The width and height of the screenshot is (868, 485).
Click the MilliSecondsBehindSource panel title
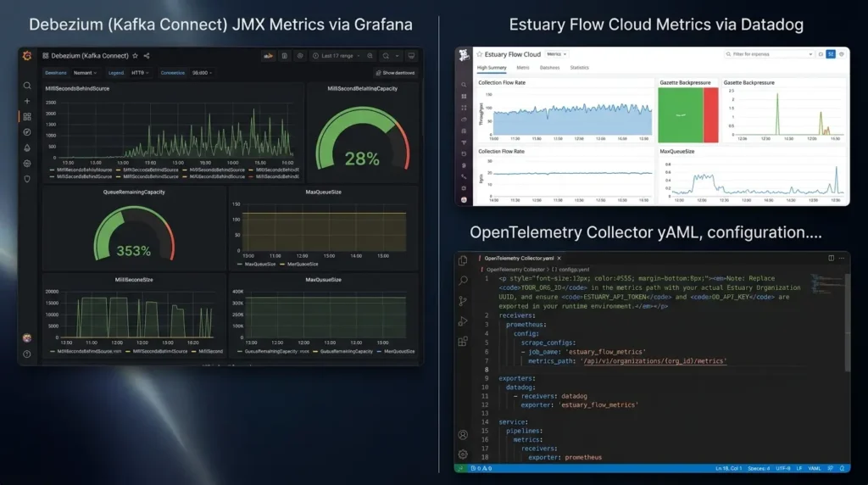pos(77,88)
